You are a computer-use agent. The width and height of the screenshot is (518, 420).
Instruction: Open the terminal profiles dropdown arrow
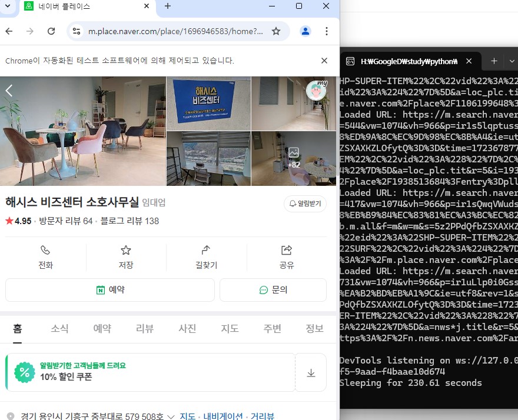tap(512, 61)
